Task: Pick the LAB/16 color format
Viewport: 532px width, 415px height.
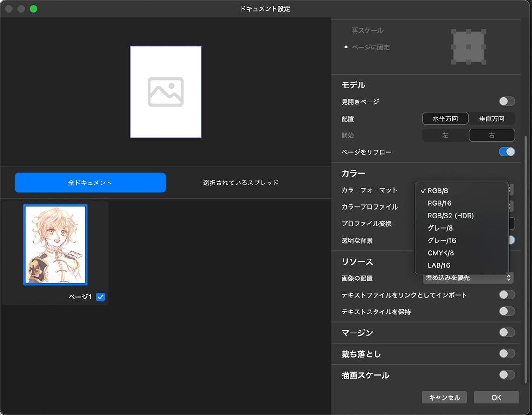Action: point(439,265)
